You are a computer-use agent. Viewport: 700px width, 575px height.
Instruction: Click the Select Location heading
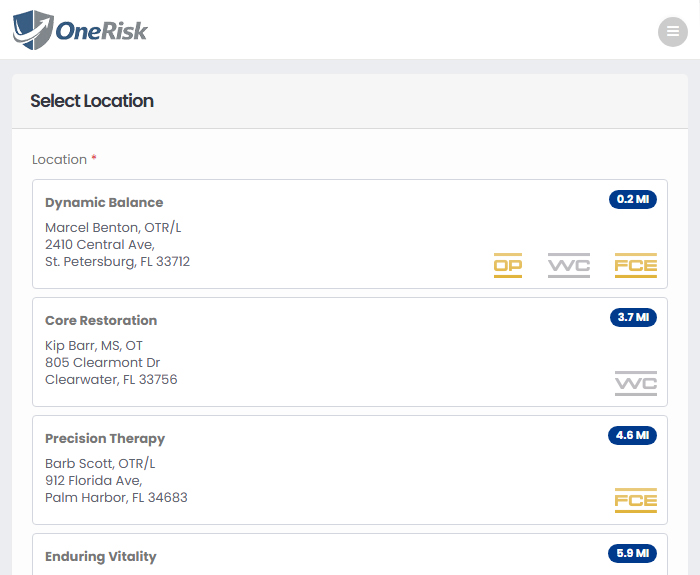92,101
